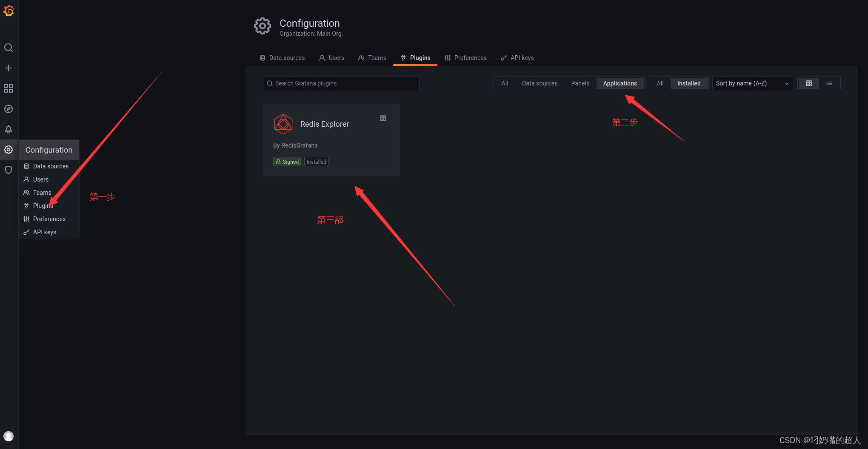This screenshot has height=449, width=868.
Task: Click the Grafana plugins search field
Action: [x=340, y=83]
